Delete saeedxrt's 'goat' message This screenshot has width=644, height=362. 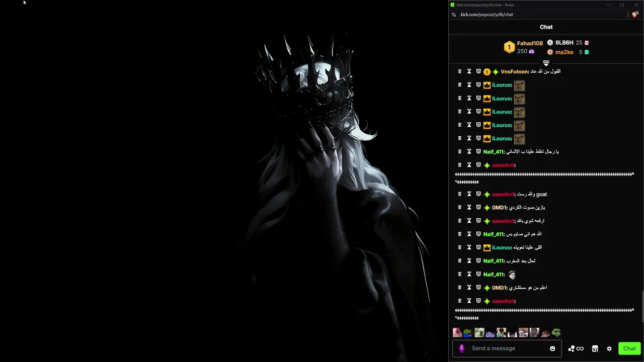[459, 194]
